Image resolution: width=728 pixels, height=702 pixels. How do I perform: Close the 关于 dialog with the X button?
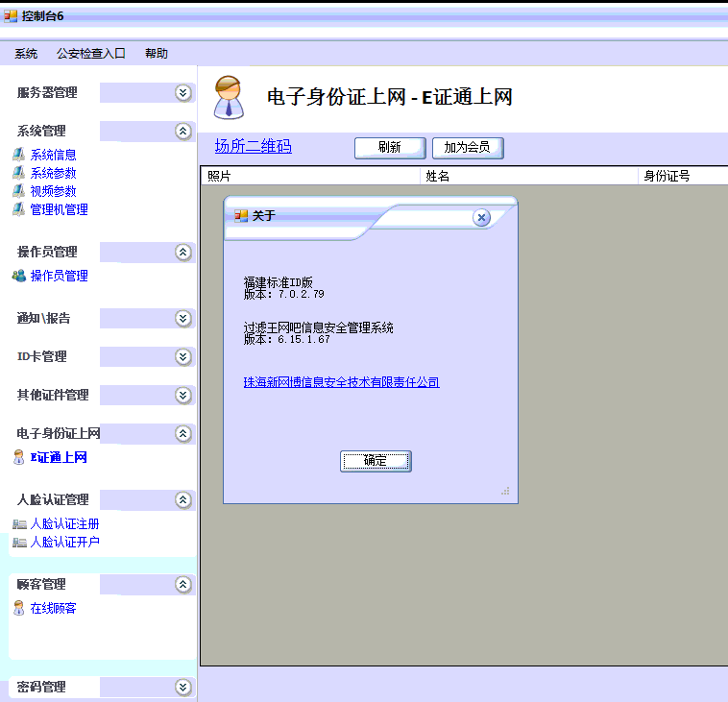click(x=481, y=217)
